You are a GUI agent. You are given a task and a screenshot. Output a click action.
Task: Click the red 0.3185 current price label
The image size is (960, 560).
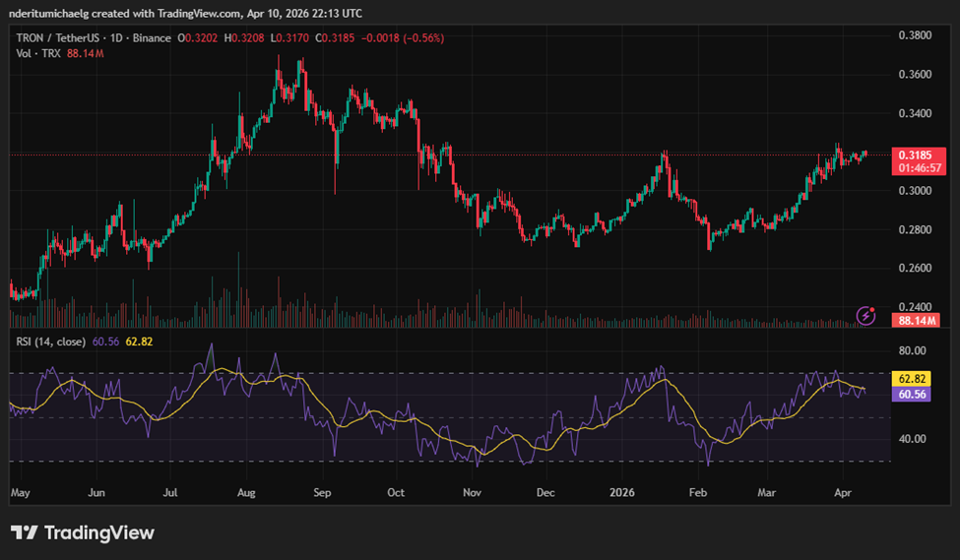coord(919,156)
